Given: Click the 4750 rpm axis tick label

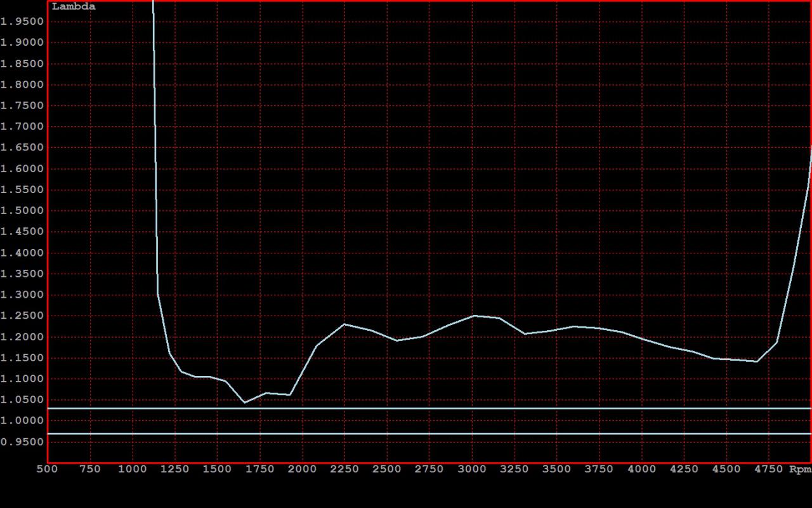Looking at the screenshot, I should [769, 469].
